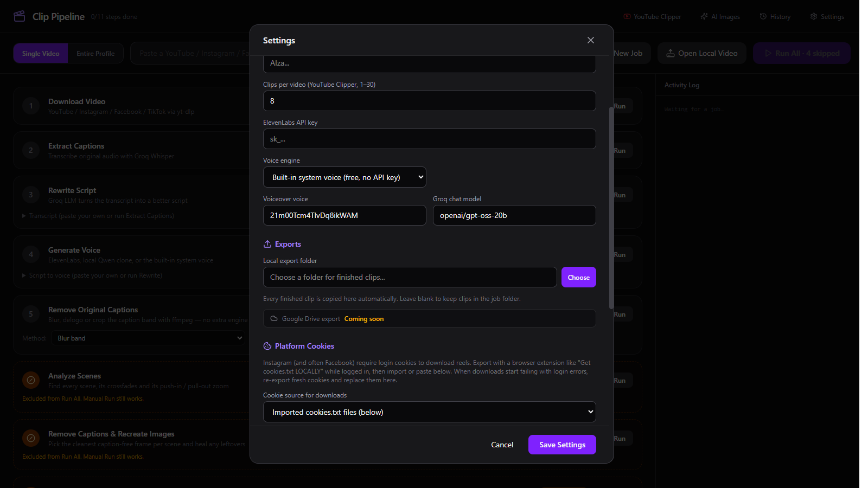The height and width of the screenshot is (488, 868).
Task: Click the Run All button
Action: click(x=802, y=53)
